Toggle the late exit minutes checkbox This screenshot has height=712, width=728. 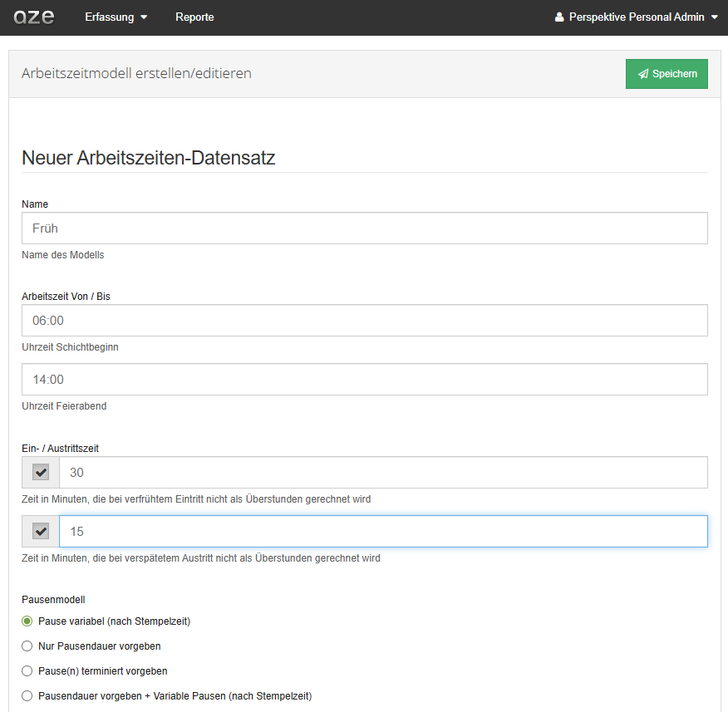click(x=41, y=532)
